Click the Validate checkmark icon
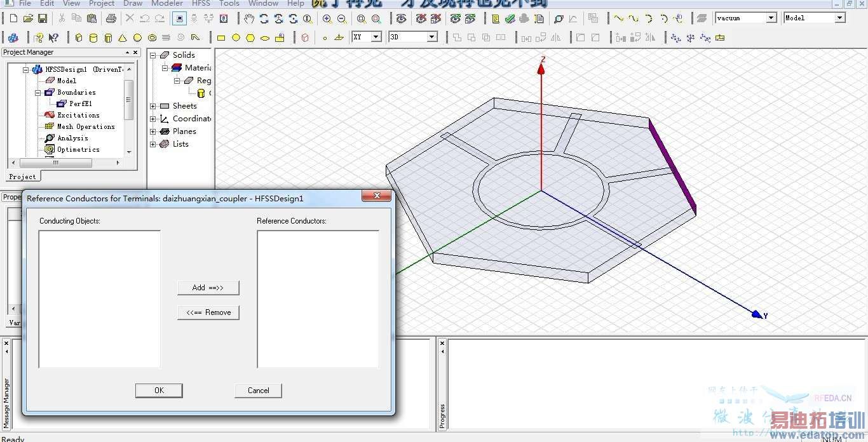The image size is (868, 442). (510, 18)
